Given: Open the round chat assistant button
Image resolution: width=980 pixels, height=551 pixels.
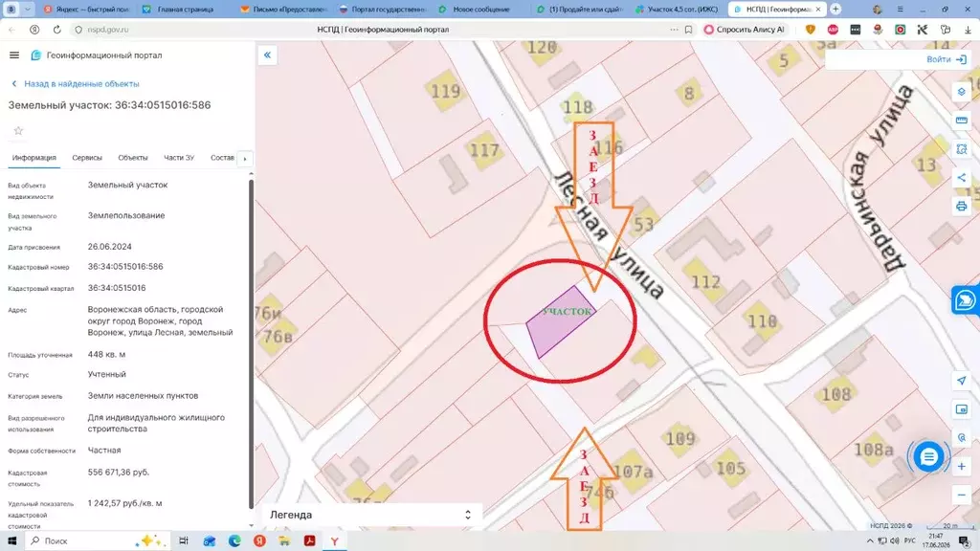Looking at the screenshot, I should click(x=928, y=456).
